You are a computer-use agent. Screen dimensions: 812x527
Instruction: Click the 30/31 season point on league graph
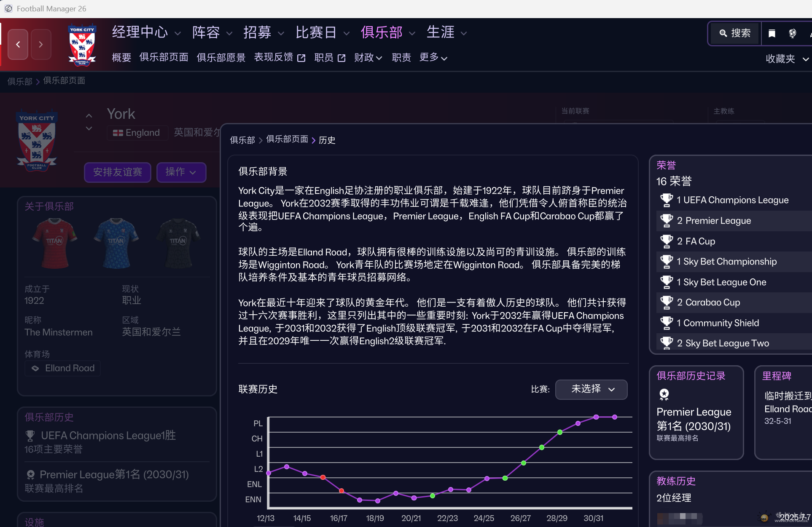coord(596,417)
